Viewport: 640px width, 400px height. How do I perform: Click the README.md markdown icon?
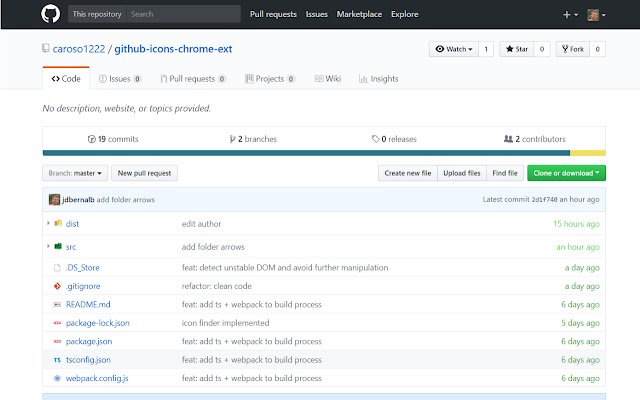[x=57, y=304]
